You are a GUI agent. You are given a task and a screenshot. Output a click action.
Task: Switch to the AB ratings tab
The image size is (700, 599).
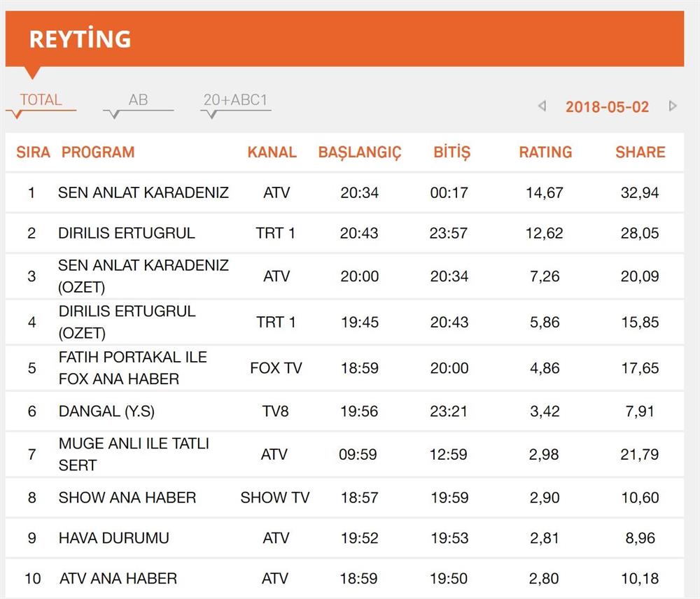pyautogui.click(x=138, y=100)
